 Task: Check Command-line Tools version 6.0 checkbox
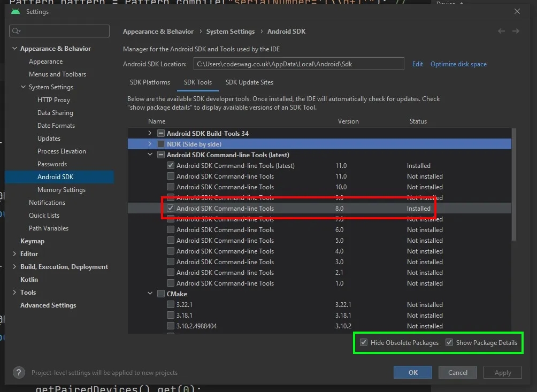click(171, 229)
